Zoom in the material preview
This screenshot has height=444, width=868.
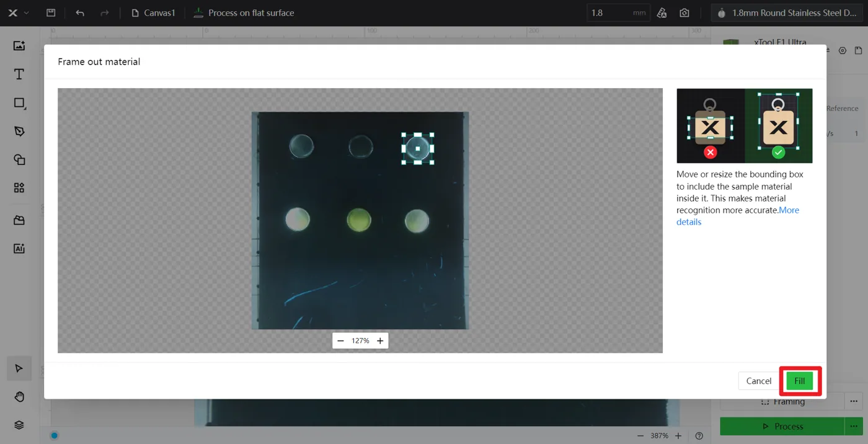pos(380,341)
